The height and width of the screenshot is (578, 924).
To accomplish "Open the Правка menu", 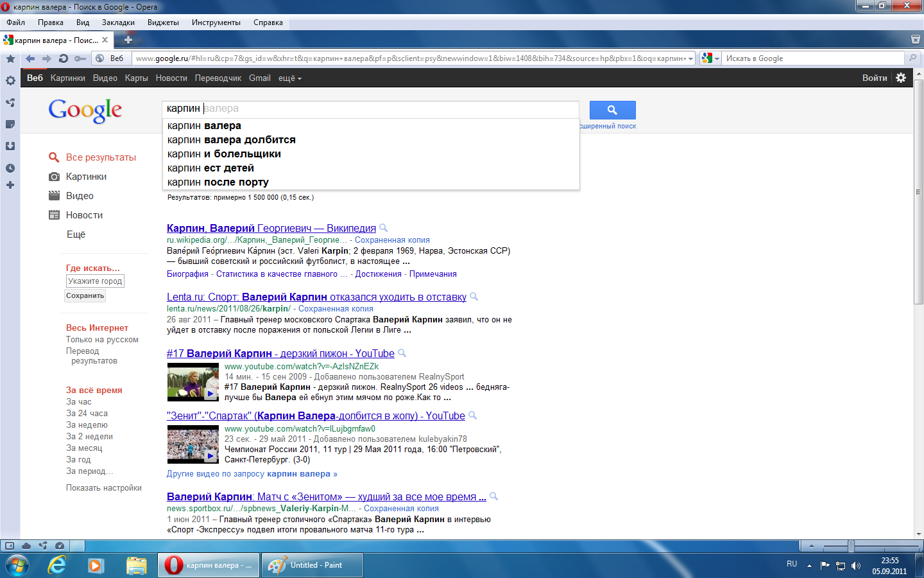I will (51, 22).
